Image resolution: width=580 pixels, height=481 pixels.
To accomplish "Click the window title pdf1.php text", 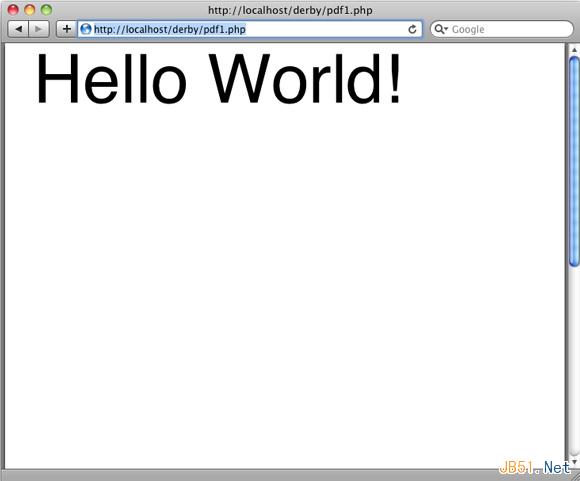I will pos(290,10).
